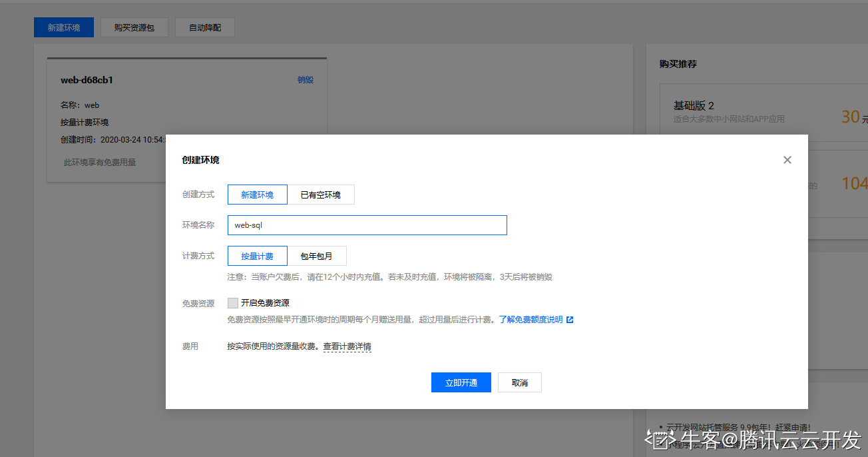Click the 购买推荐 panel heading
The width and height of the screenshot is (868, 457).
tap(678, 64)
